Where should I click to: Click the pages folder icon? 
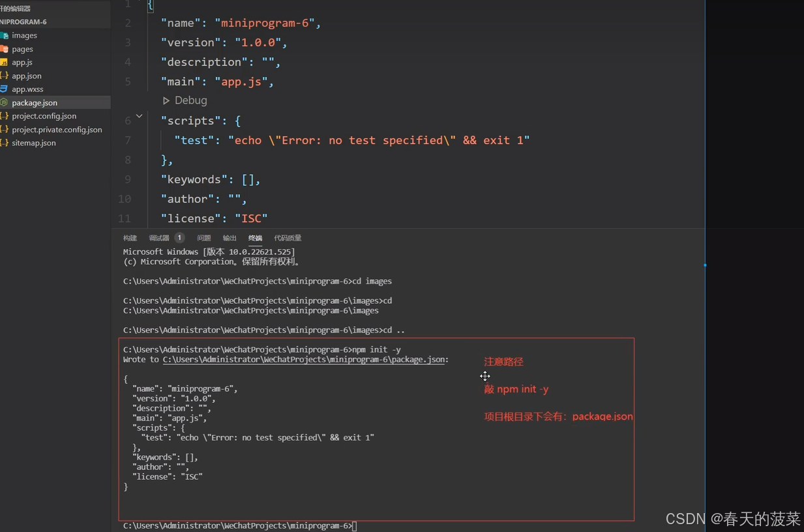(x=4, y=49)
